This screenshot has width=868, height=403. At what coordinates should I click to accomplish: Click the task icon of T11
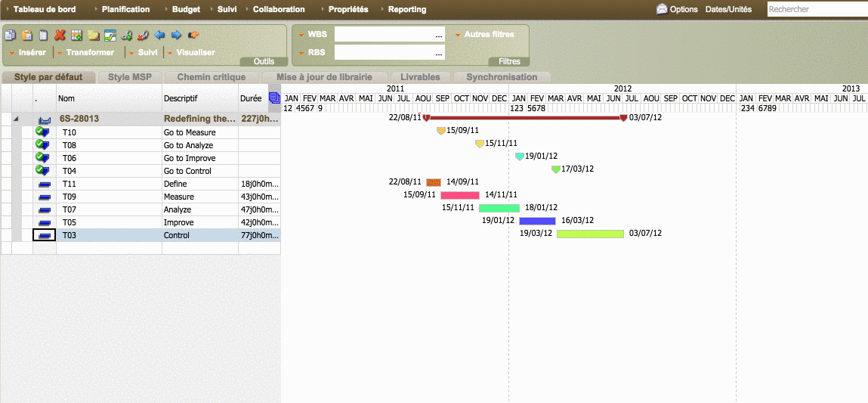pos(45,184)
